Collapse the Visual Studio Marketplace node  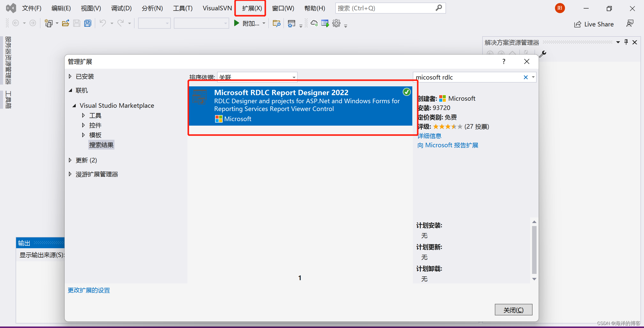[x=74, y=106]
